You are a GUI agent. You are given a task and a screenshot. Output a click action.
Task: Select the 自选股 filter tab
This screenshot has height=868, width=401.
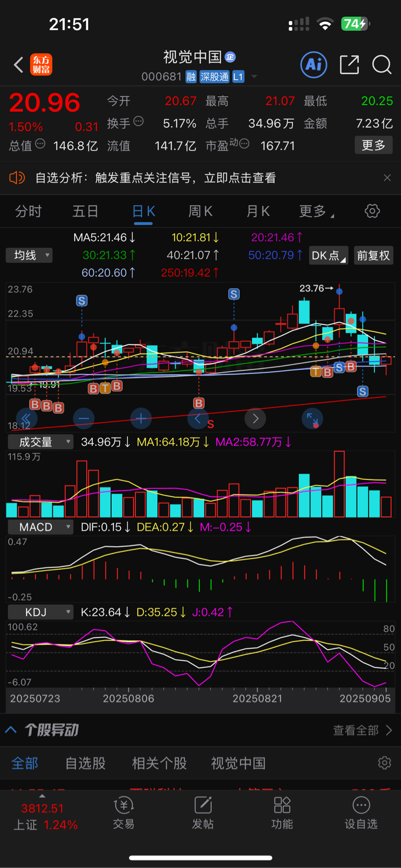86,763
